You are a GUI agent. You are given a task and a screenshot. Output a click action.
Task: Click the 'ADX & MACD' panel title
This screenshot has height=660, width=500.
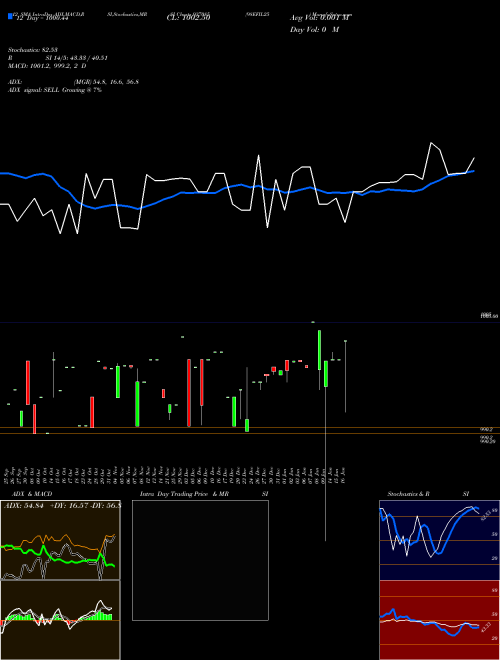(x=32, y=494)
